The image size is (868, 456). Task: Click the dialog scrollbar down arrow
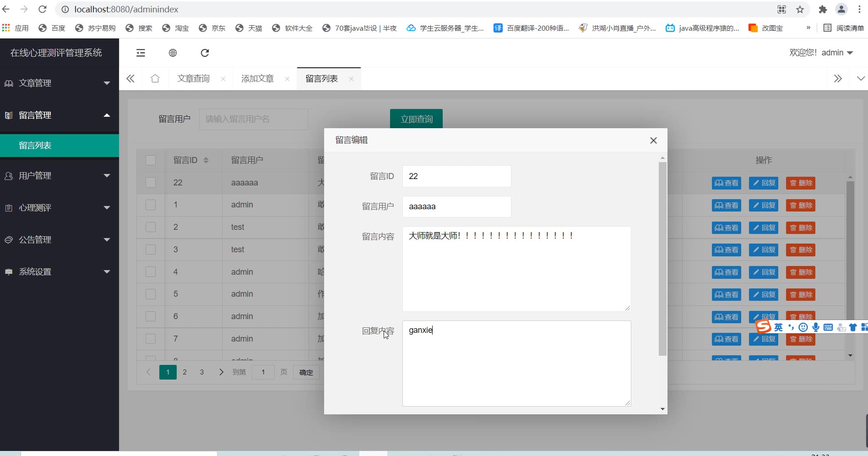coord(662,409)
